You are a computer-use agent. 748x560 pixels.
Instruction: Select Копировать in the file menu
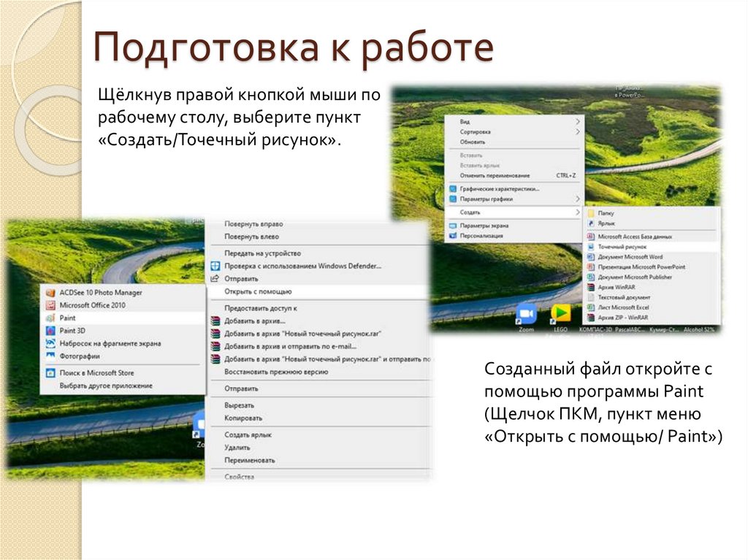click(243, 418)
